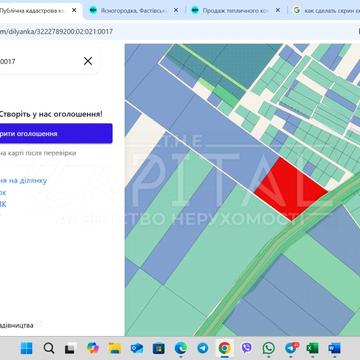Click the cadastral number search field
This screenshot has width=360, height=360.
coord(40,61)
